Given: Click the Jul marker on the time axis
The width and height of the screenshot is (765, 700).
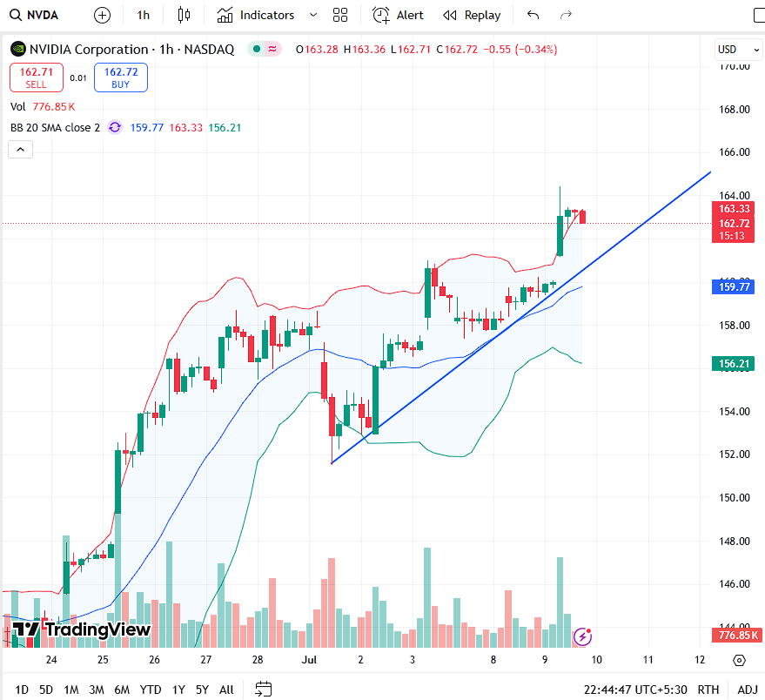Looking at the screenshot, I should pos(309,660).
